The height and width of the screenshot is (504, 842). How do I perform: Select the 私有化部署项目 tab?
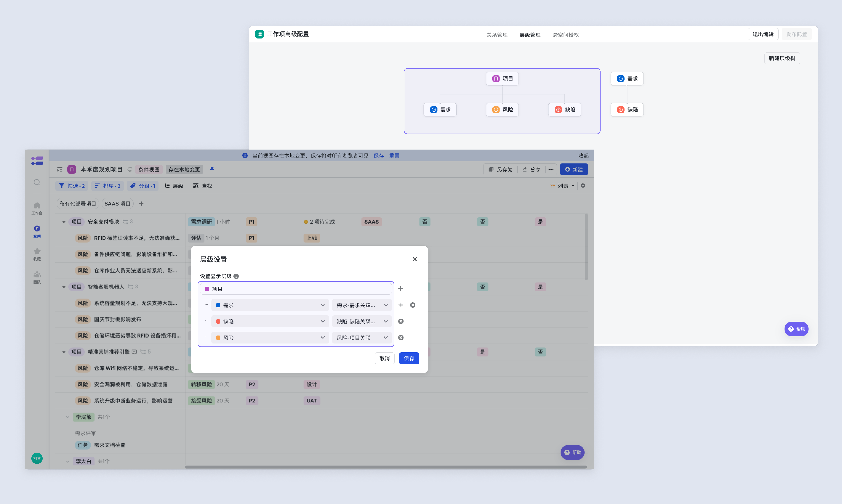pyautogui.click(x=78, y=204)
